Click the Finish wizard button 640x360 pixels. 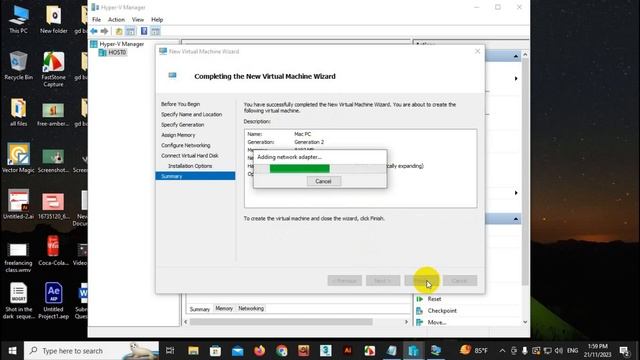(422, 281)
